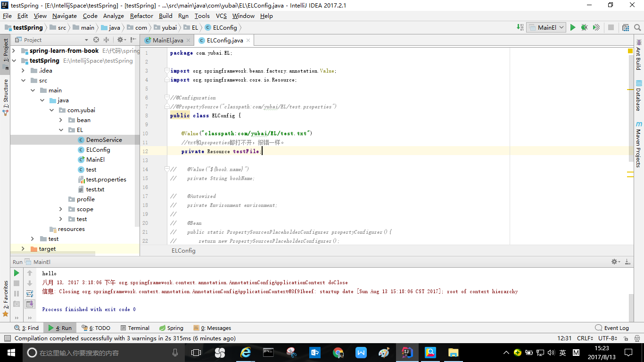Viewport: 644px width, 362px height.
Task: Open Project Structure icon in toolbar
Action: click(626, 28)
